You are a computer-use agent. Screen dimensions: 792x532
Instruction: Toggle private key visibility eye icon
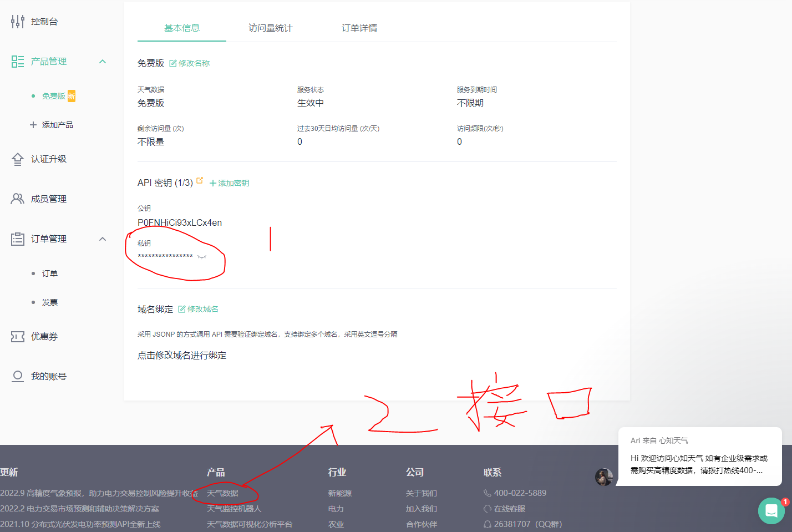(202, 256)
